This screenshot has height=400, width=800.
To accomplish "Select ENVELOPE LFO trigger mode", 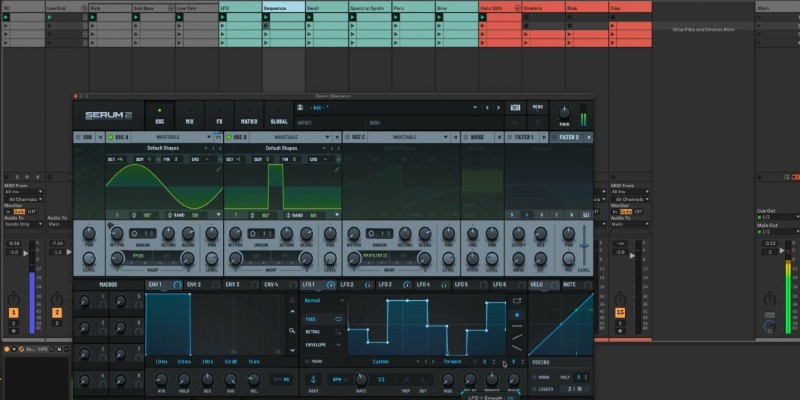I will (323, 345).
